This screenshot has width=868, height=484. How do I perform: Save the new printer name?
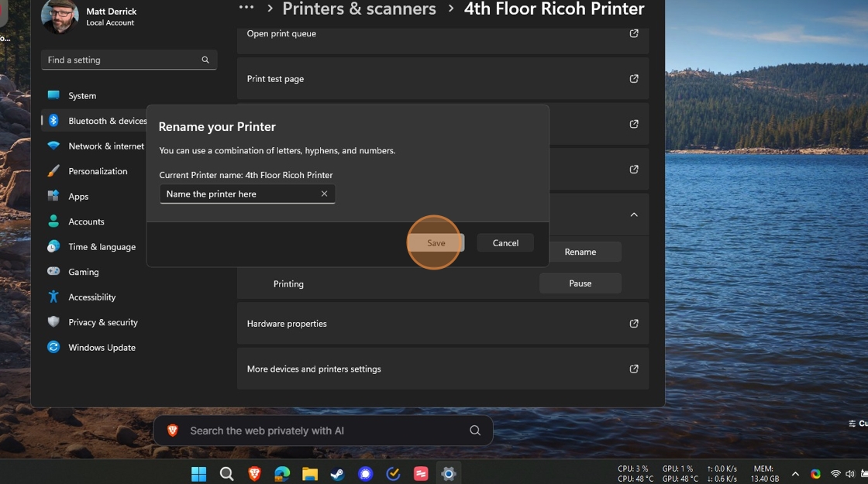[x=436, y=243]
